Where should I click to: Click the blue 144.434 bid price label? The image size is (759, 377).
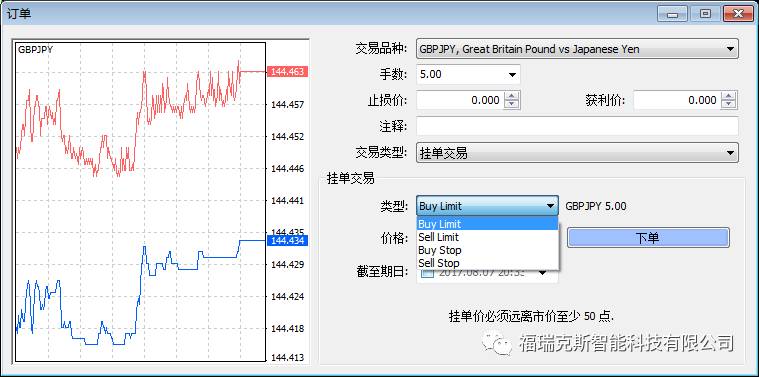tap(287, 241)
